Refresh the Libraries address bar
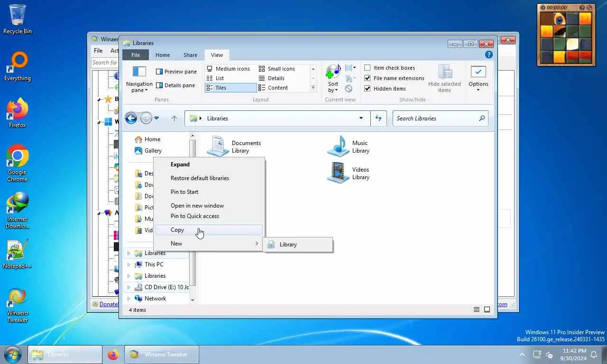 378,118
